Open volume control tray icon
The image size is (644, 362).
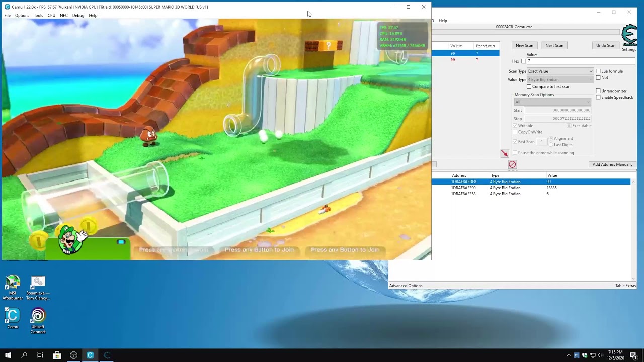600,355
